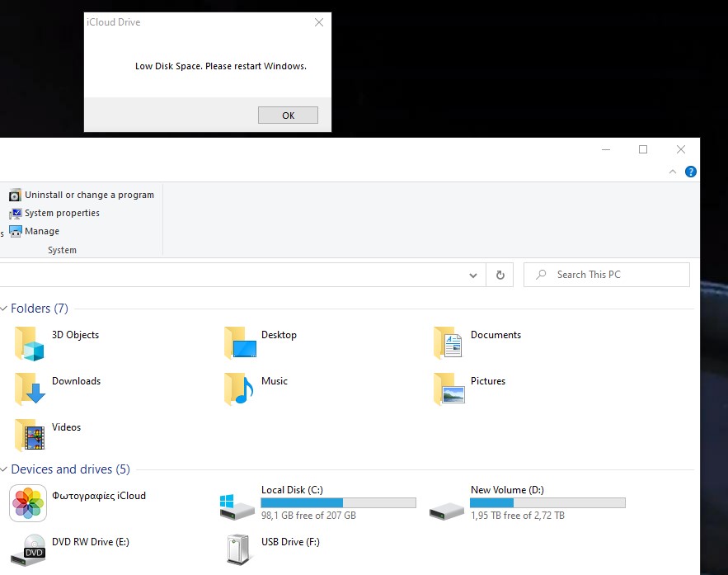Click the Local Disk (C:) capacity bar
The height and width of the screenshot is (575, 728).
(x=338, y=502)
